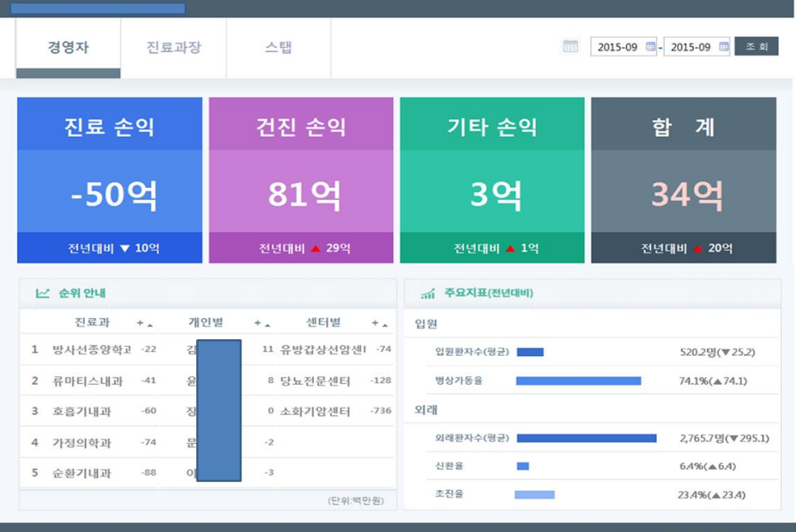Select the 호흡기내과 row
Screen dimensions: 796x532
[91, 411]
